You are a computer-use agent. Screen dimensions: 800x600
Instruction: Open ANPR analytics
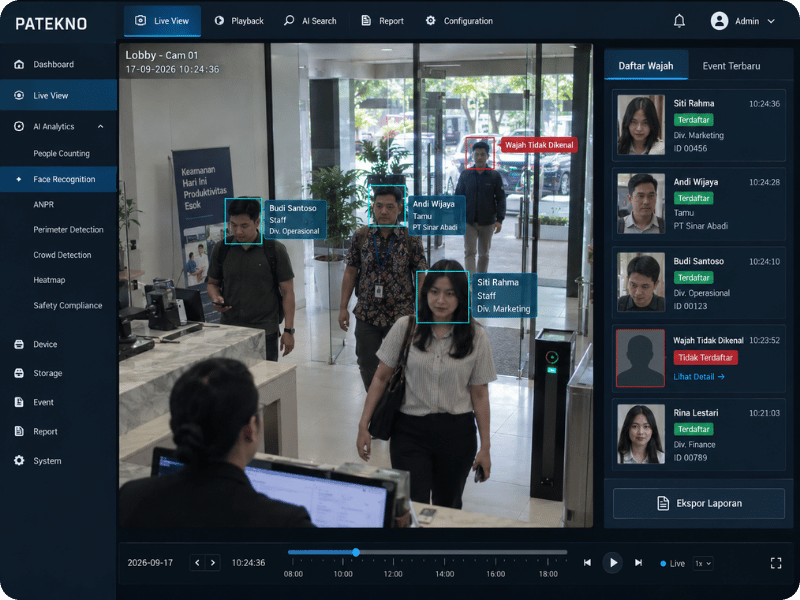point(43,204)
